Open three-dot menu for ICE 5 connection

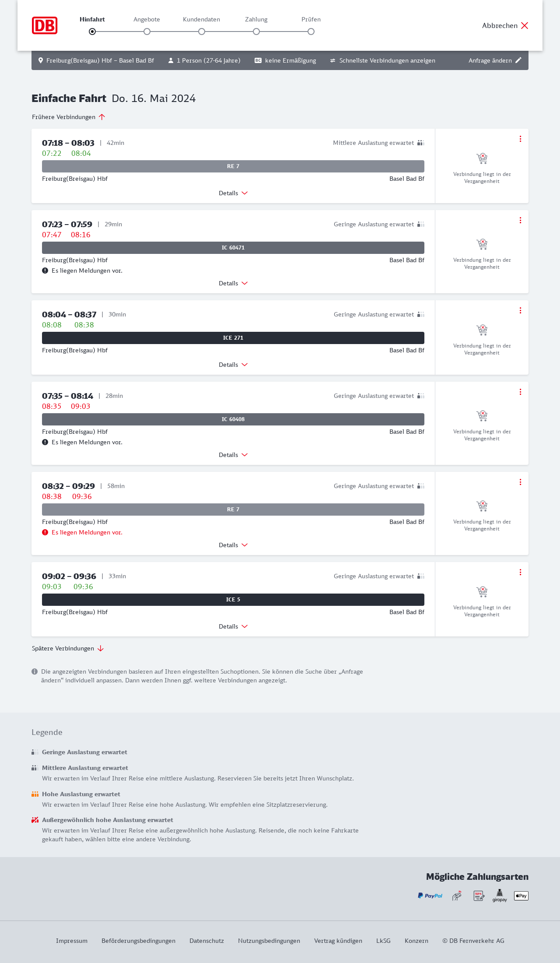click(520, 572)
